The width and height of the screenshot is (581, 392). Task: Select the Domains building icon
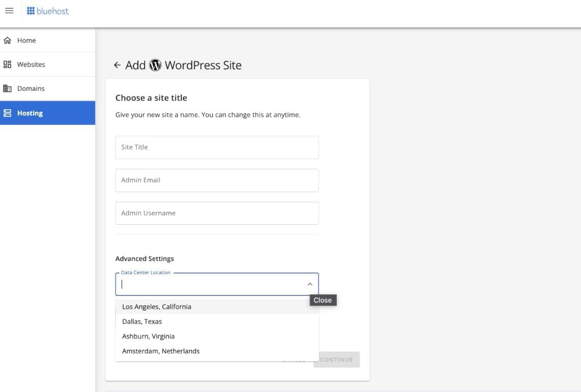[x=8, y=88]
